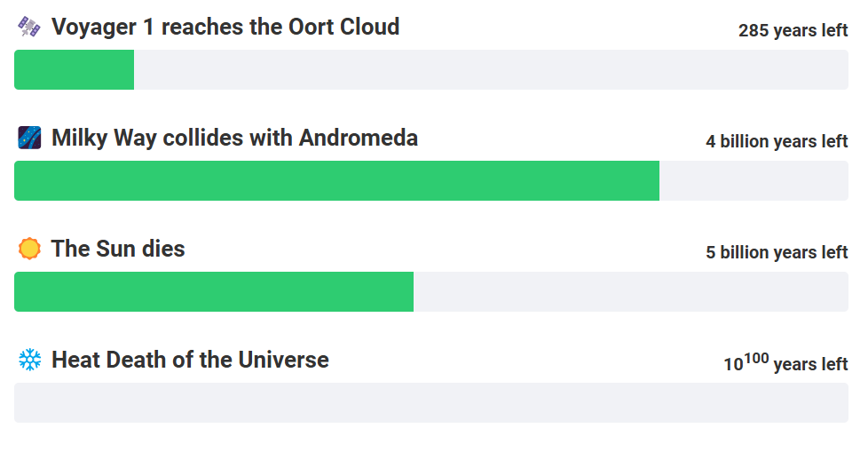Click the end of the green Sun dies fill
Image resolution: width=868 pixels, height=452 pixels.
[411, 291]
